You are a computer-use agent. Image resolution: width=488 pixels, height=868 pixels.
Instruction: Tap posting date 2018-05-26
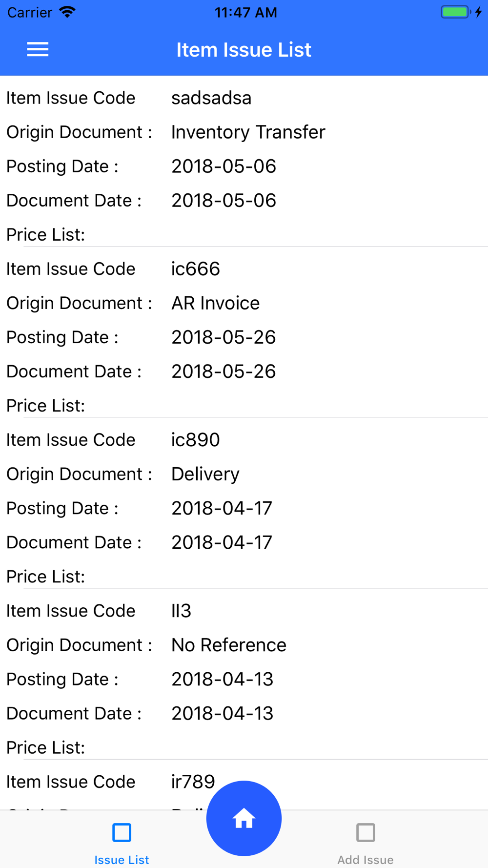[x=224, y=337]
